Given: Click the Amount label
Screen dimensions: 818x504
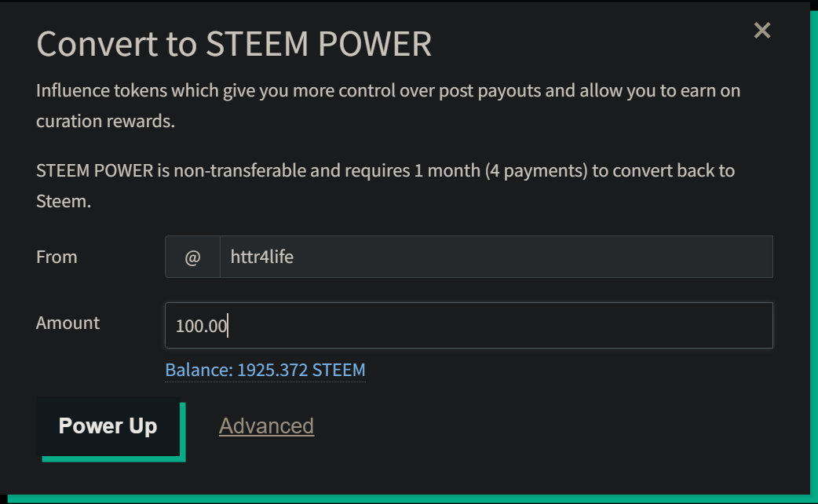Looking at the screenshot, I should [68, 323].
